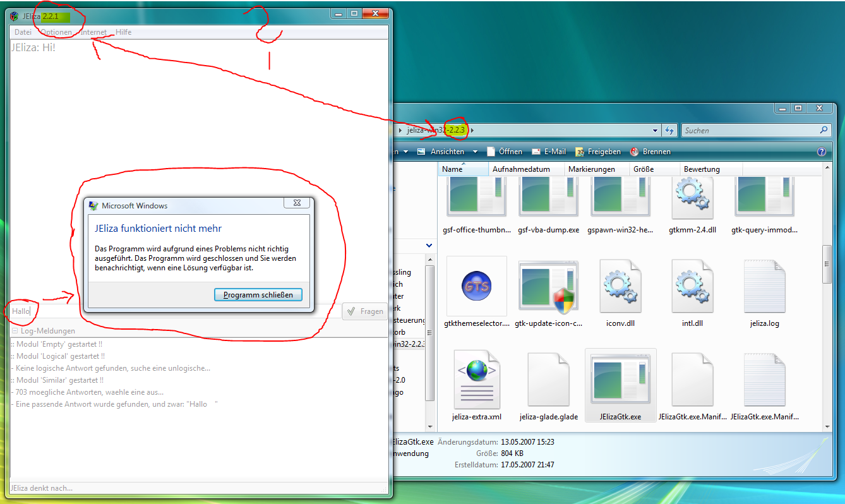The image size is (845, 504).
Task: Select the gsf-vba-dump.exe file icon
Action: click(548, 197)
